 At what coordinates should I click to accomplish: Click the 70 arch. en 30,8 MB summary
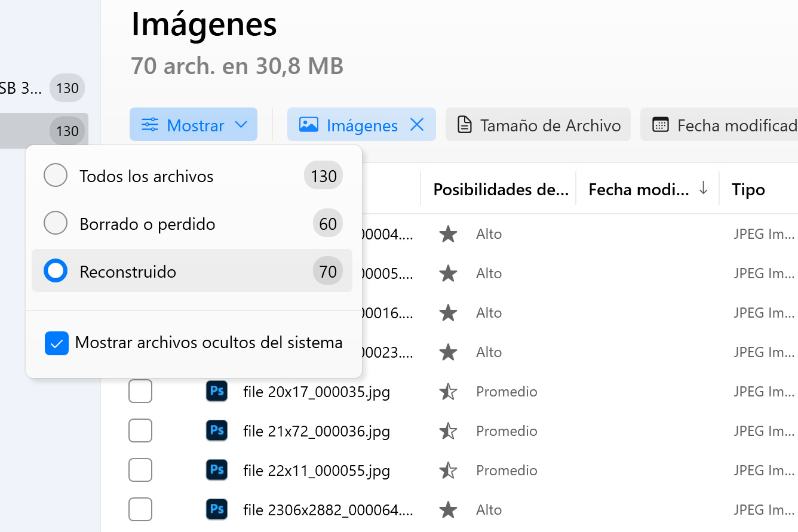pyautogui.click(x=237, y=66)
